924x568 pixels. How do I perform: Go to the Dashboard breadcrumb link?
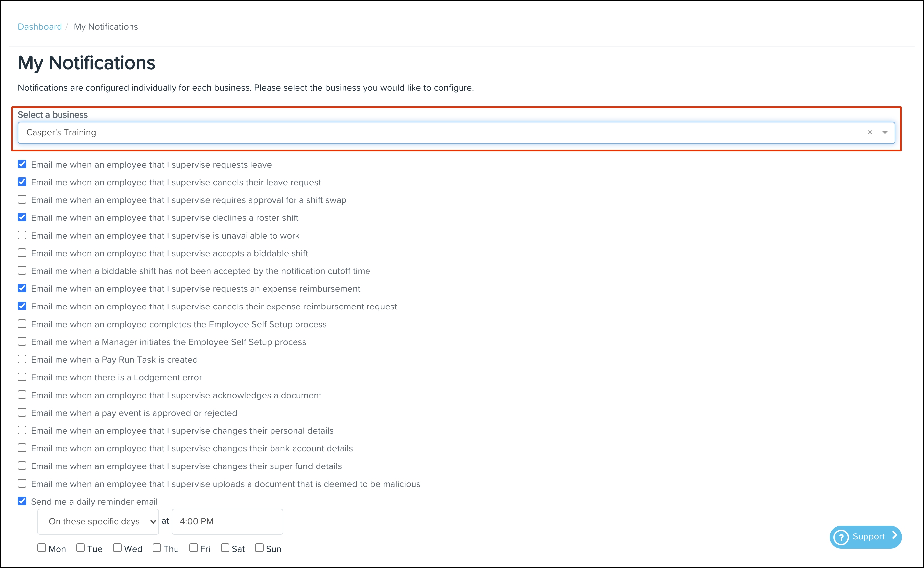click(40, 27)
